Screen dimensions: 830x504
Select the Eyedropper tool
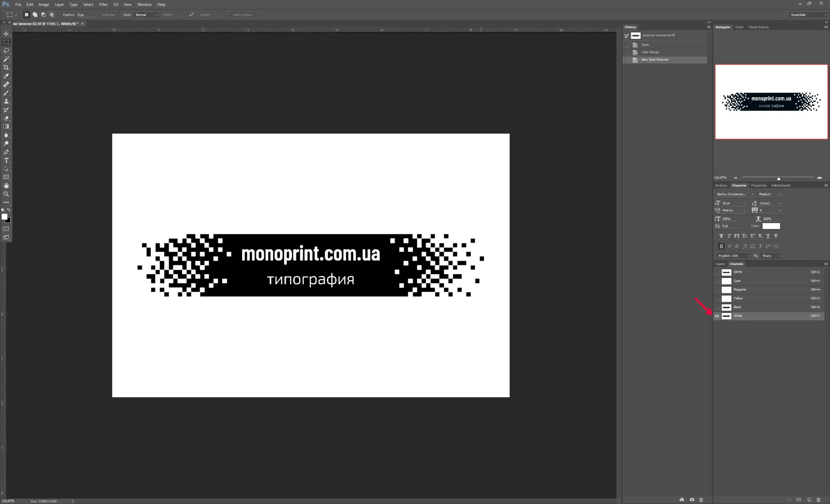[x=6, y=76]
